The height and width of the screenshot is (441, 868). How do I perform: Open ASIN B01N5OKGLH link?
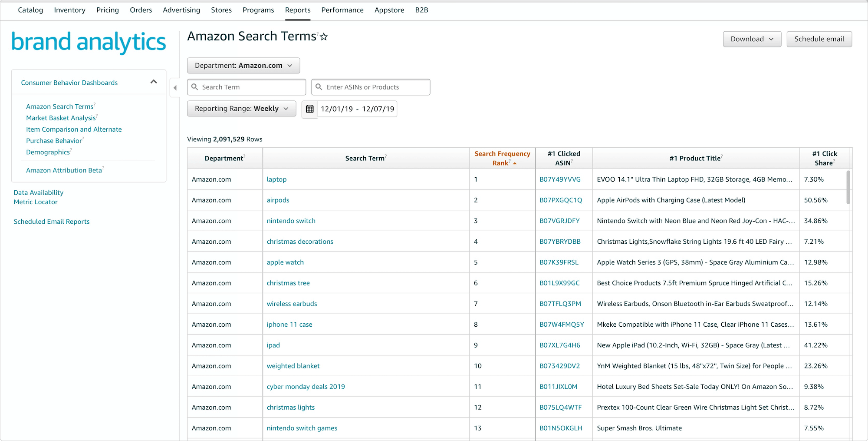(x=561, y=428)
